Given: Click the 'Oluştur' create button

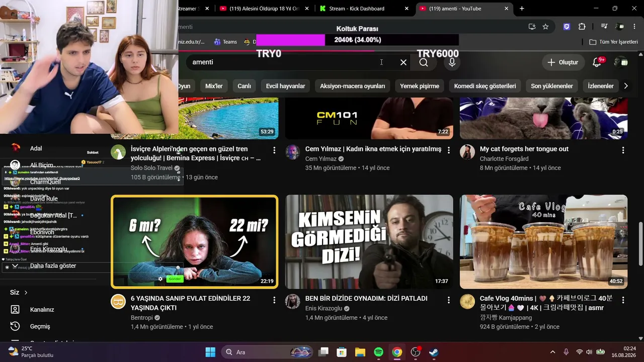Looking at the screenshot, I should 563,62.
